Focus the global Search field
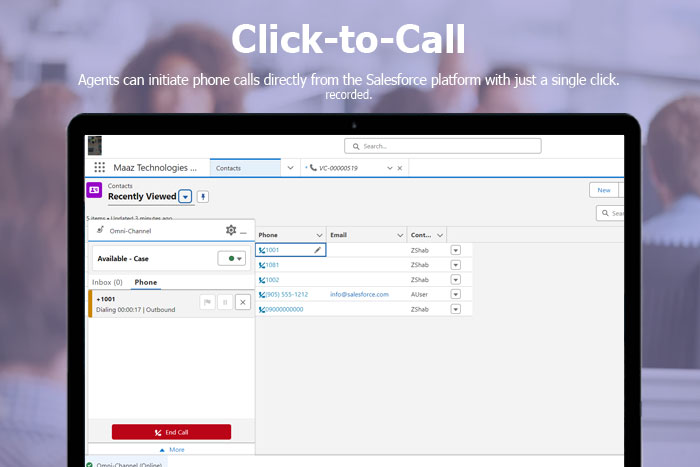 442,146
